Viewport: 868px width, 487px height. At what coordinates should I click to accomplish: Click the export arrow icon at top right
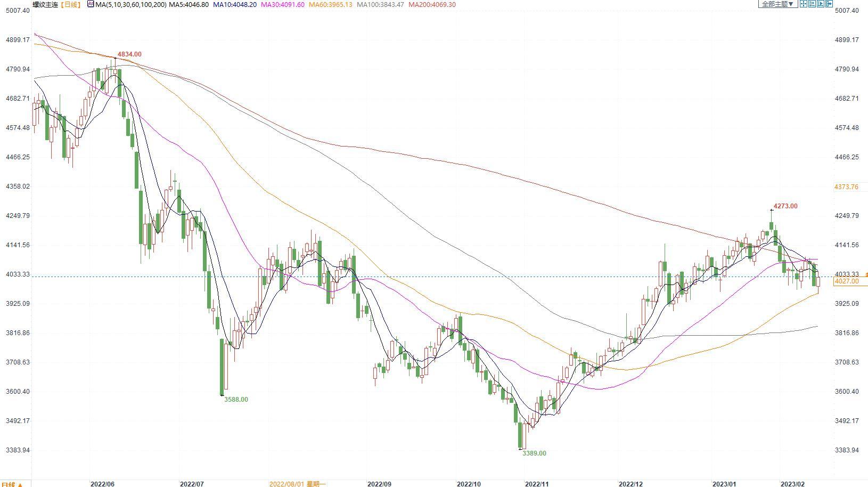click(x=829, y=4)
